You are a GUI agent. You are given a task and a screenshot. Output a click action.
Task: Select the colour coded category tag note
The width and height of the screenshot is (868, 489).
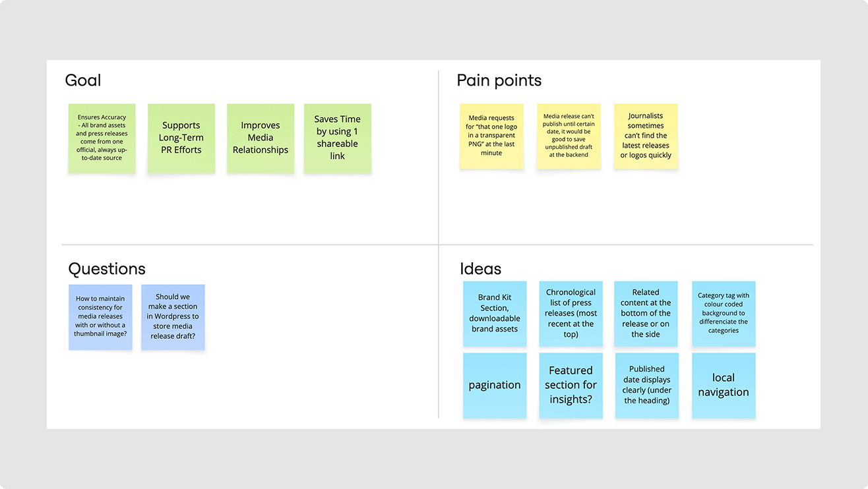(724, 313)
